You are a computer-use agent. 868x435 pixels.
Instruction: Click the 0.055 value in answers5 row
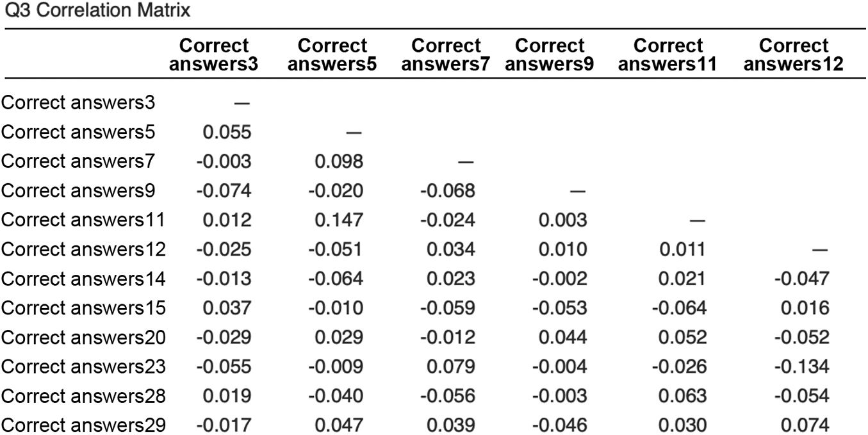(227, 133)
